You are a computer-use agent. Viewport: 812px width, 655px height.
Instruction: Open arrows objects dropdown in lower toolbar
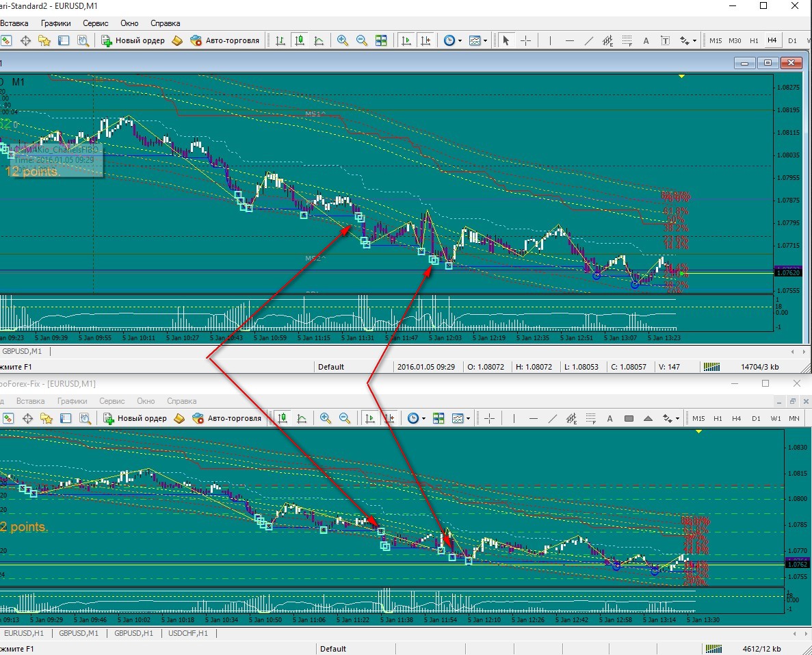tap(670, 418)
